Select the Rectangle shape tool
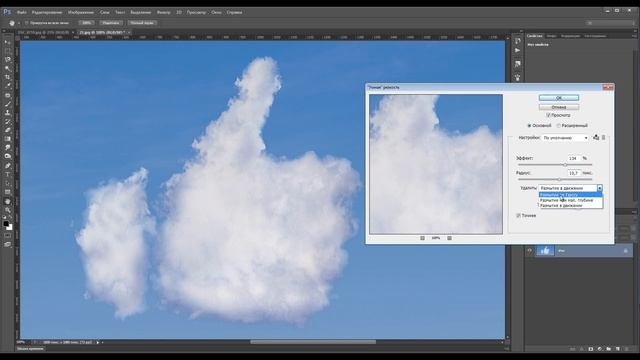The height and width of the screenshot is (360, 640). [x=7, y=192]
